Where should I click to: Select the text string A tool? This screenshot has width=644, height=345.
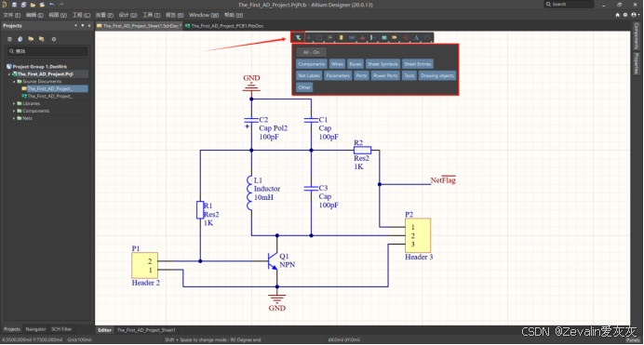[x=416, y=37]
